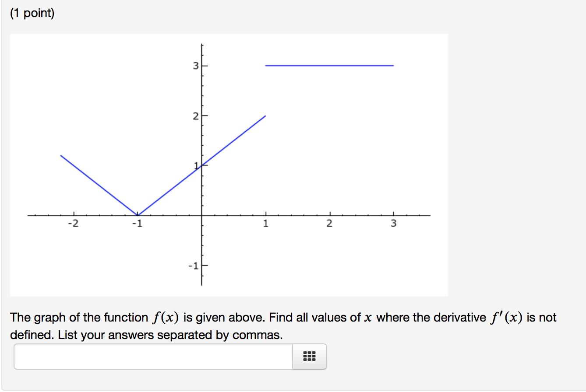Click the x-axis label 1 on the graph
Image resolution: width=586 pixels, height=392 pixels.
point(265,224)
